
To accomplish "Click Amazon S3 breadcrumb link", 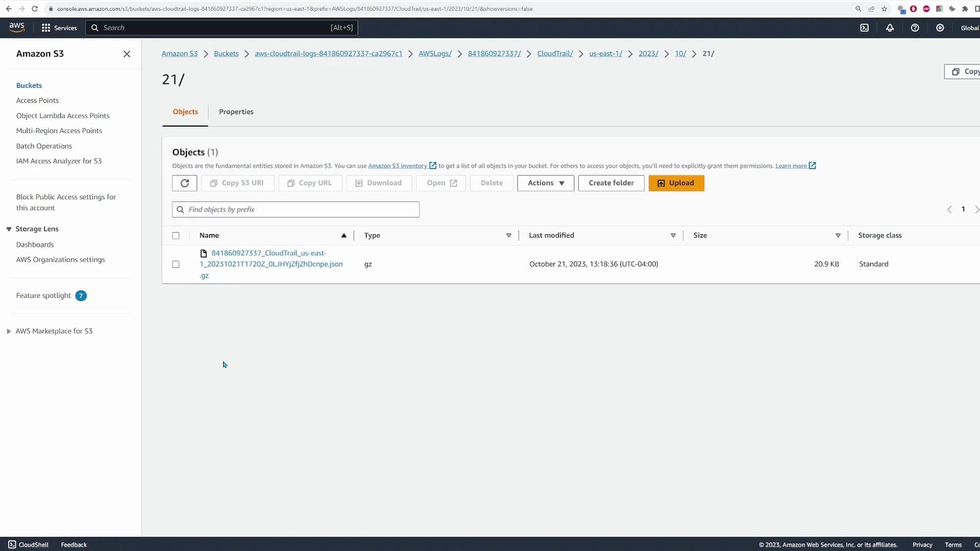I will [179, 54].
